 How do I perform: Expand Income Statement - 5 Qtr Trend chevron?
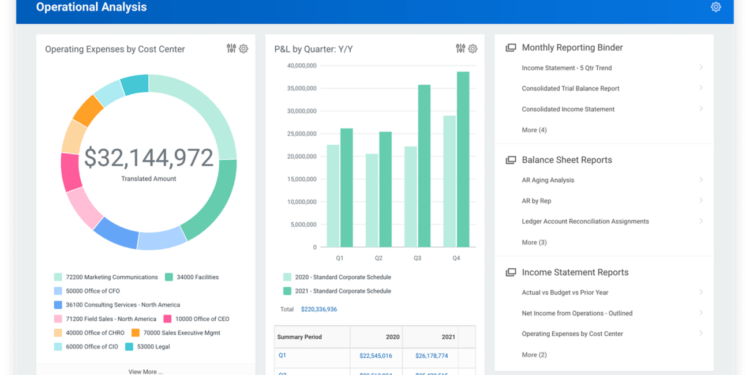(x=701, y=67)
